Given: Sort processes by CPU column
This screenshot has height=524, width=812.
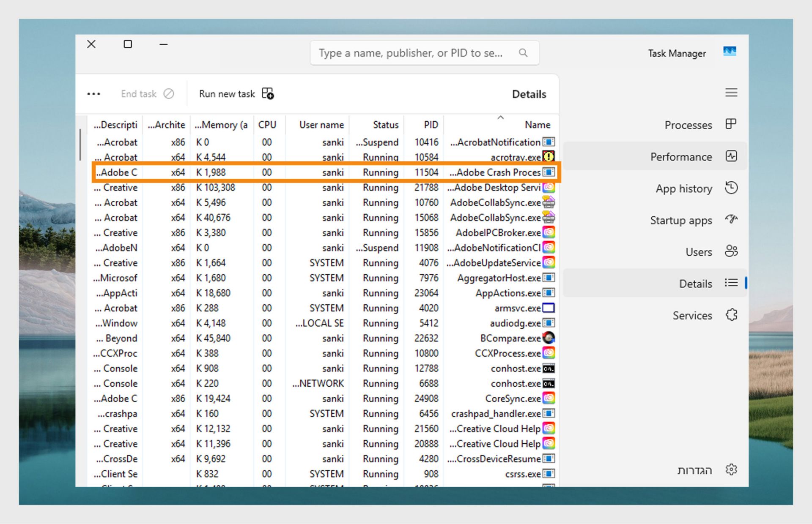Looking at the screenshot, I should coord(267,125).
